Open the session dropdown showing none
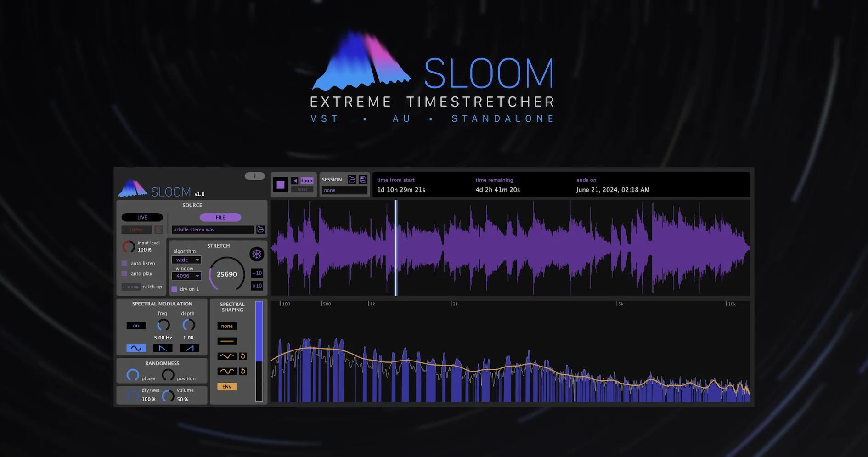The image size is (868, 457). [x=344, y=190]
